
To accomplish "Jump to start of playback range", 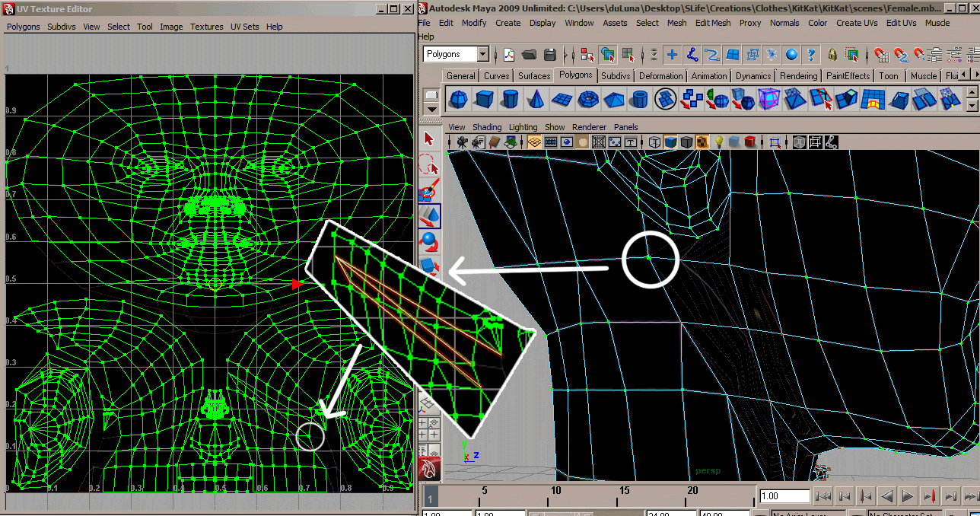I will [822, 496].
